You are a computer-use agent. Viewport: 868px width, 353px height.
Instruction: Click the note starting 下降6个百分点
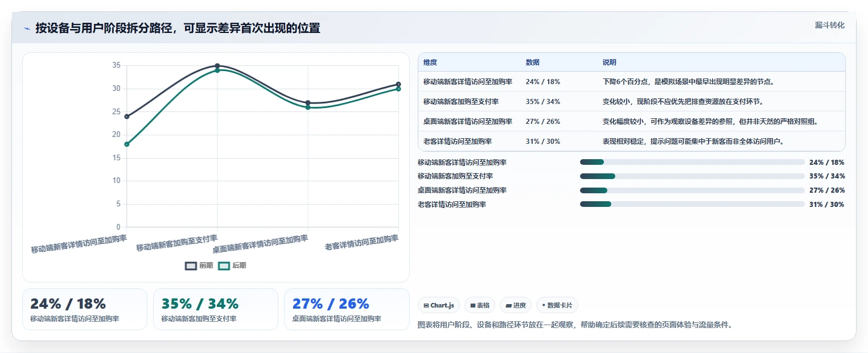pos(688,82)
